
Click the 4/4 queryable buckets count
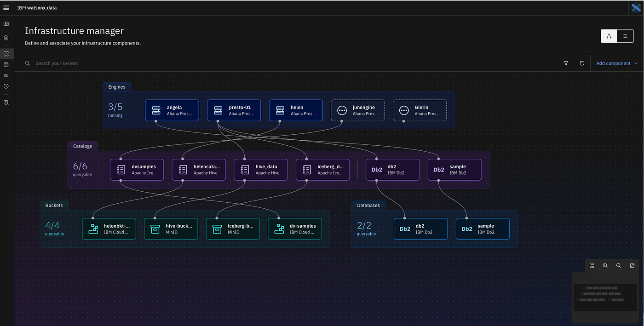[x=54, y=229]
